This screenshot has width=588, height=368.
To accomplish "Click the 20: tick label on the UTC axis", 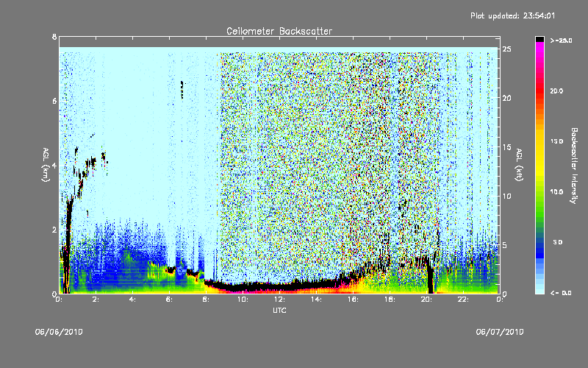I will pos(426,300).
